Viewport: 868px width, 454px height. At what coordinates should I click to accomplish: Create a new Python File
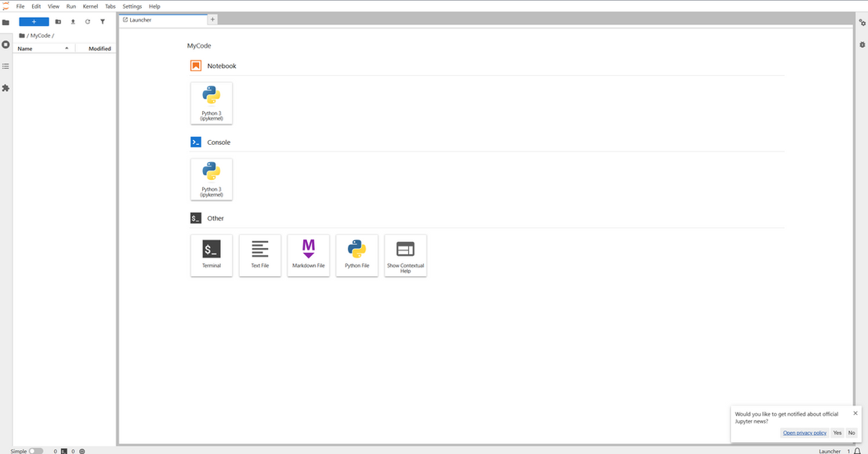pyautogui.click(x=357, y=255)
